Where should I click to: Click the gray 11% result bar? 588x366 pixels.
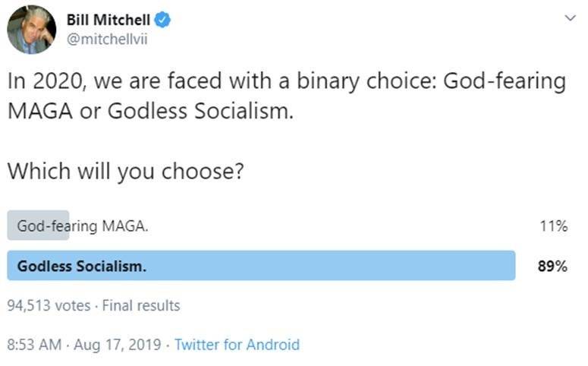(38, 226)
